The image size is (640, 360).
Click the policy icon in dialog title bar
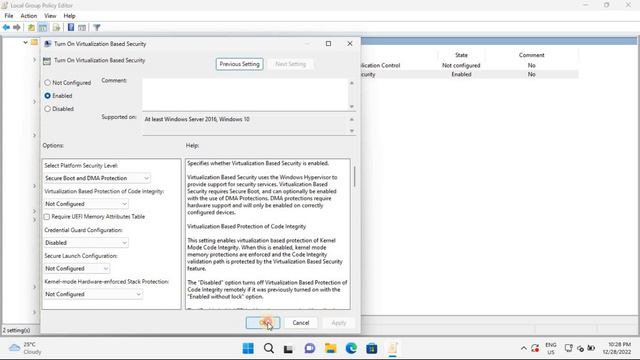tap(47, 44)
